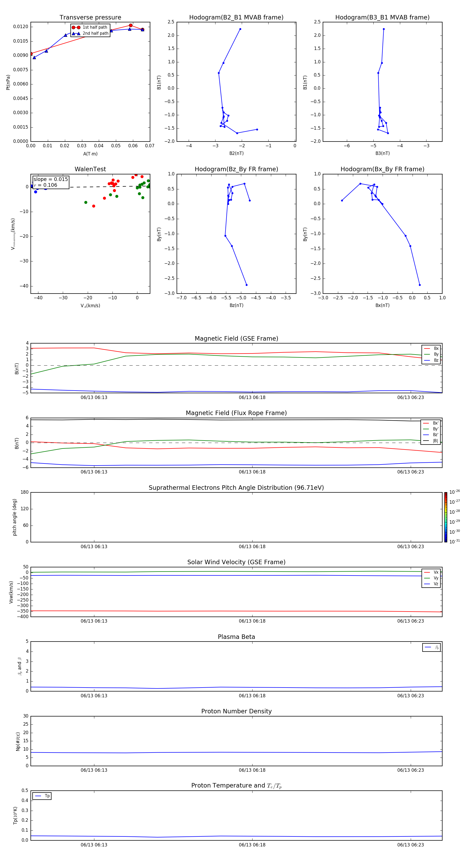Click the 'Pt(nPa)' y-axis label
The height and width of the screenshot is (868, 473).
pos(8,82)
